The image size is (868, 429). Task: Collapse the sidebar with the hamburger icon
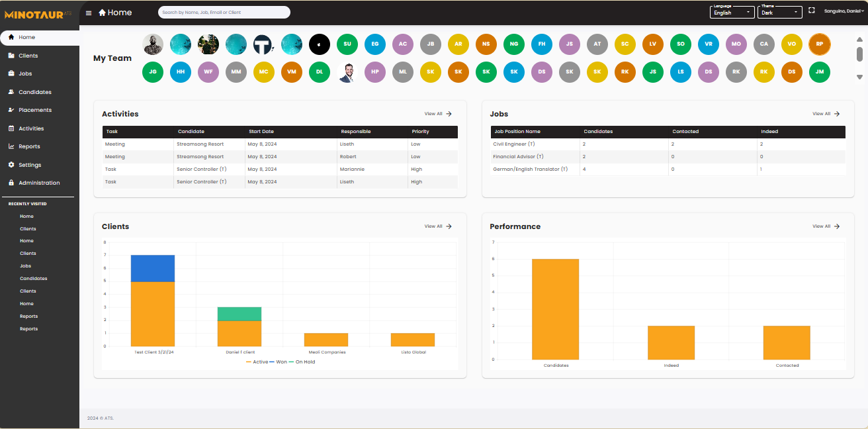click(x=88, y=12)
